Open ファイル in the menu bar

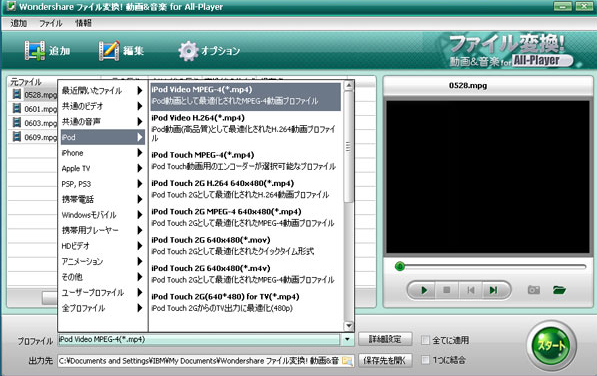pos(50,23)
